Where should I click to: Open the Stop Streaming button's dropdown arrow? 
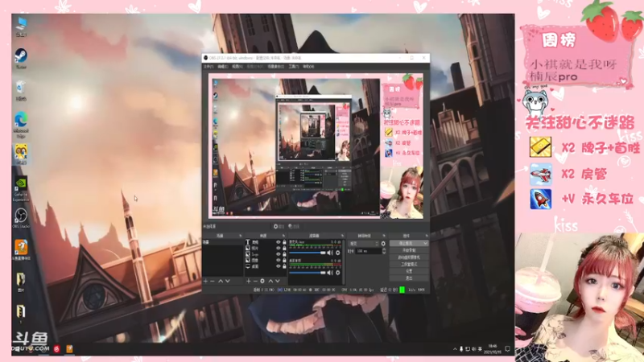click(x=425, y=244)
